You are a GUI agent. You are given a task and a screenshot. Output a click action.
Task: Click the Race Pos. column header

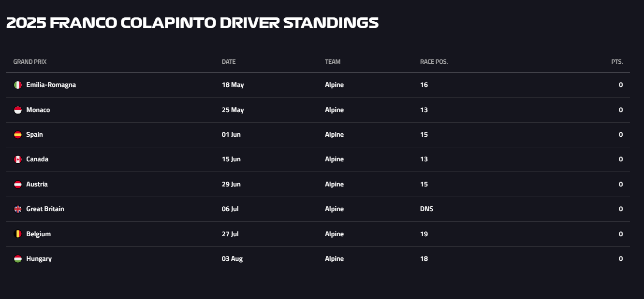tap(434, 62)
